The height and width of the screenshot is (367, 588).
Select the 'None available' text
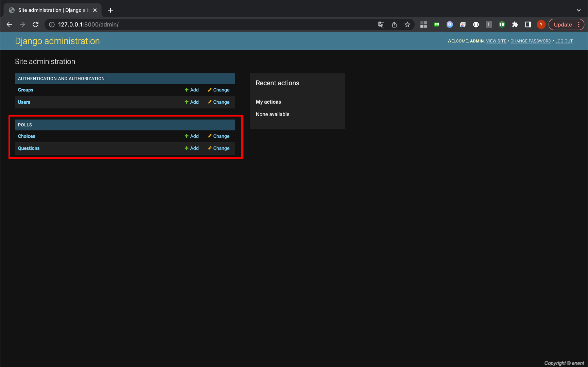(x=273, y=114)
